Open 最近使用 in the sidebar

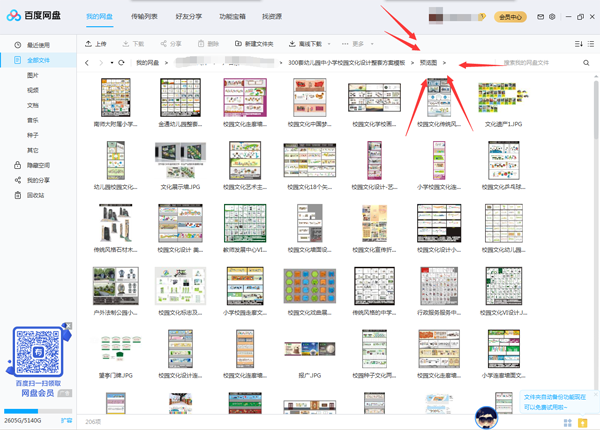(38, 45)
